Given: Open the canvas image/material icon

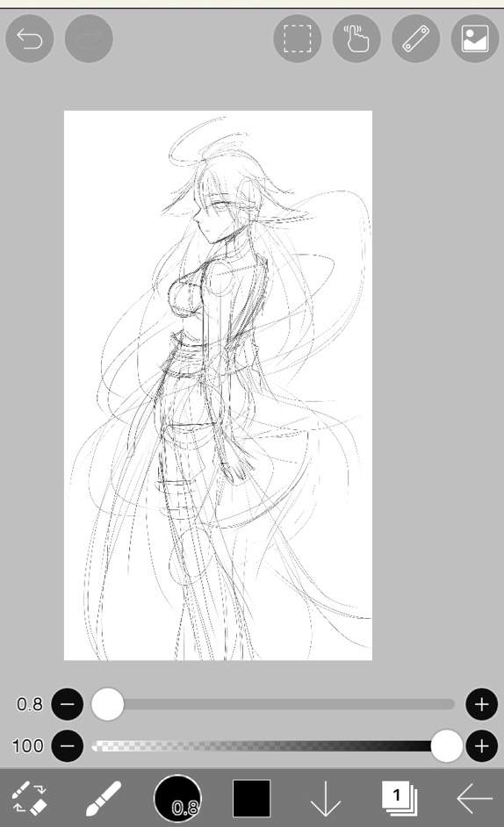Looking at the screenshot, I should click(x=475, y=39).
